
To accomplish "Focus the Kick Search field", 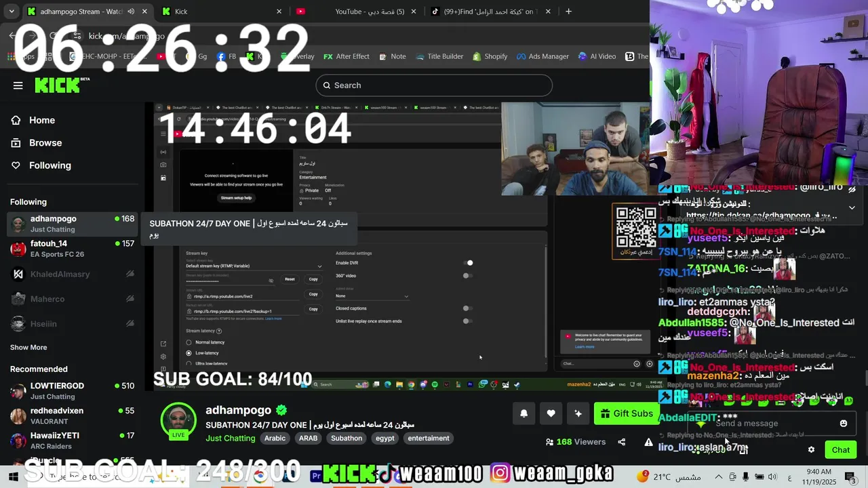I will point(434,85).
